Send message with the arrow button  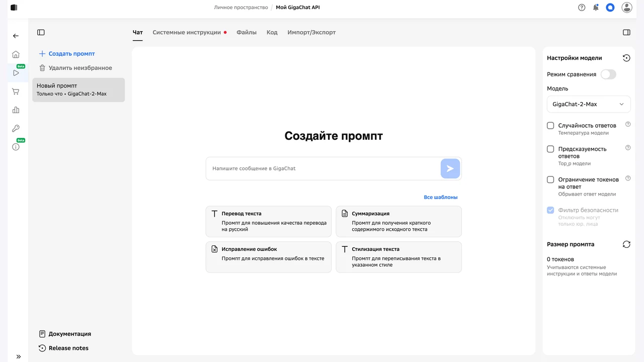pyautogui.click(x=450, y=168)
